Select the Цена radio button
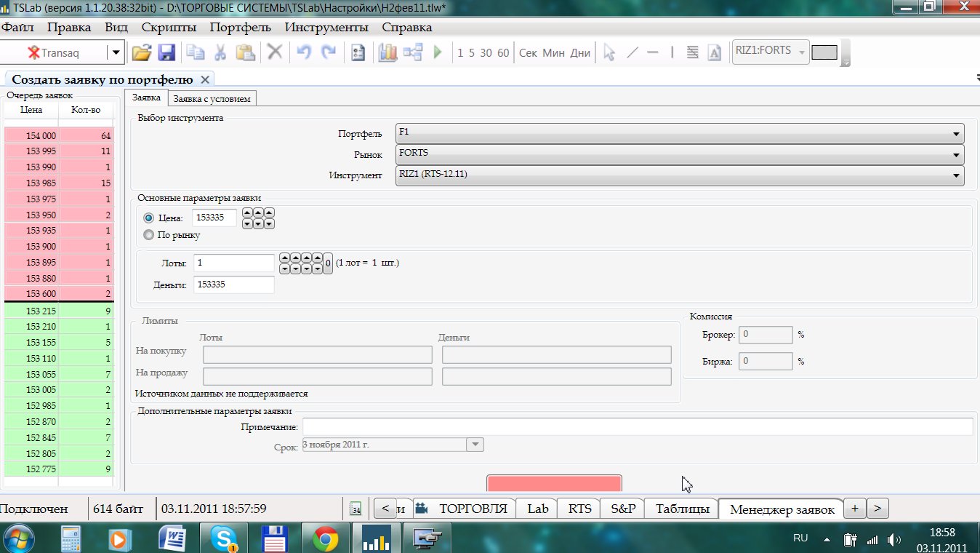The width and height of the screenshot is (980, 553). pyautogui.click(x=149, y=218)
